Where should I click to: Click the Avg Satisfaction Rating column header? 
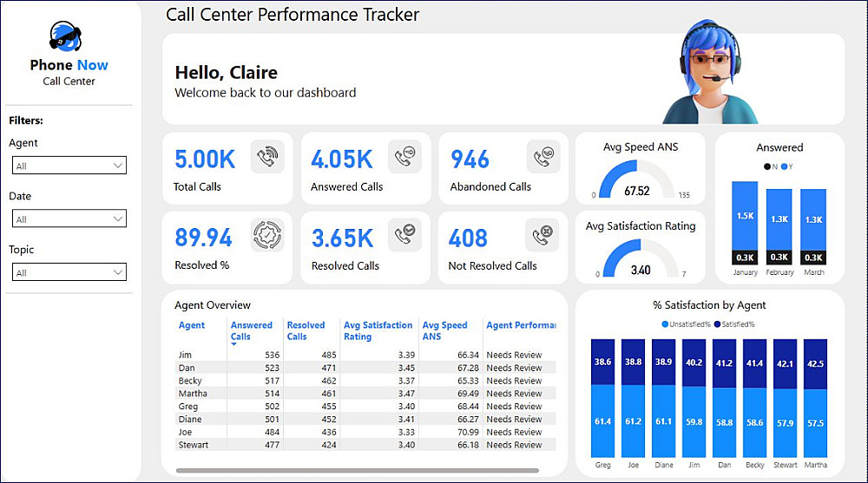(378, 330)
